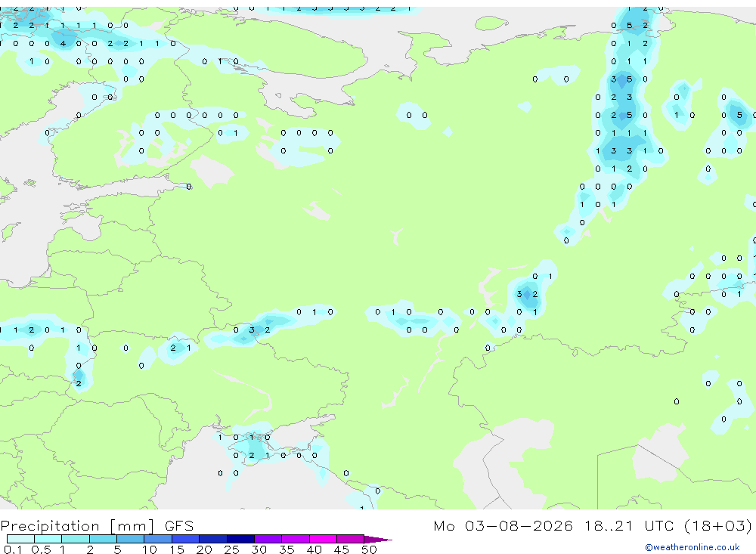
Task: Choose the 15–20 mm legend swatch
Action: [186, 539]
